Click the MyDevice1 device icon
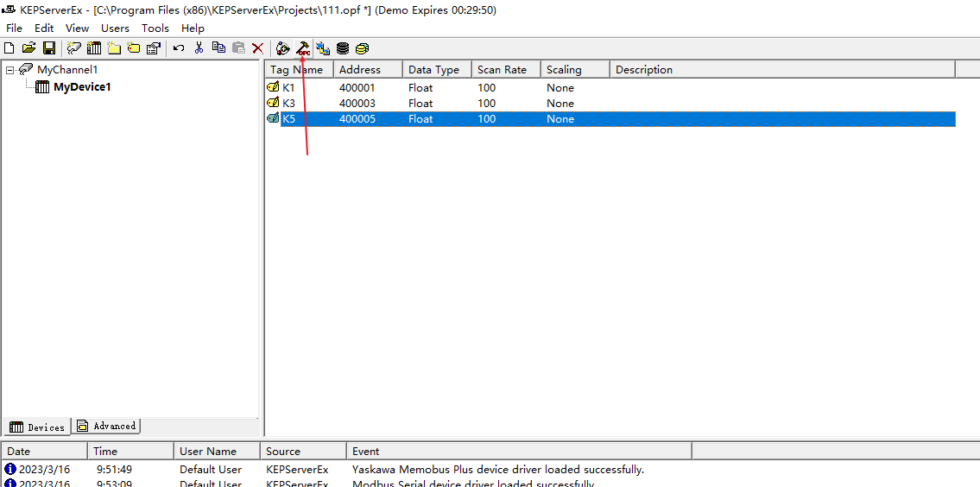The image size is (980, 487). pyautogui.click(x=42, y=87)
